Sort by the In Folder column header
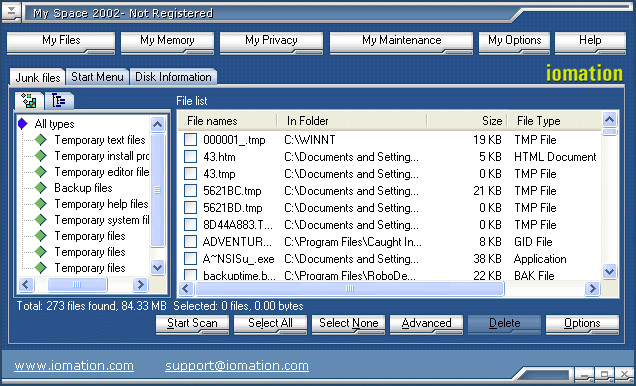Viewport: 636px width, 386px height. pyautogui.click(x=352, y=121)
